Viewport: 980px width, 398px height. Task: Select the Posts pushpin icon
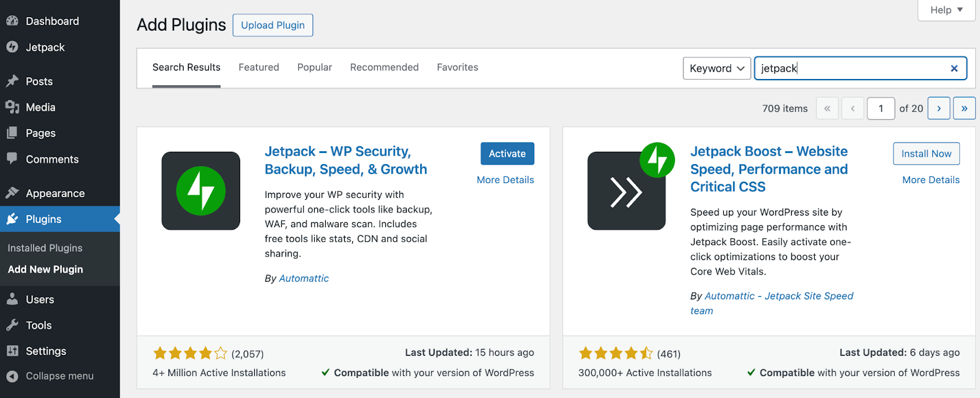pyautogui.click(x=12, y=81)
